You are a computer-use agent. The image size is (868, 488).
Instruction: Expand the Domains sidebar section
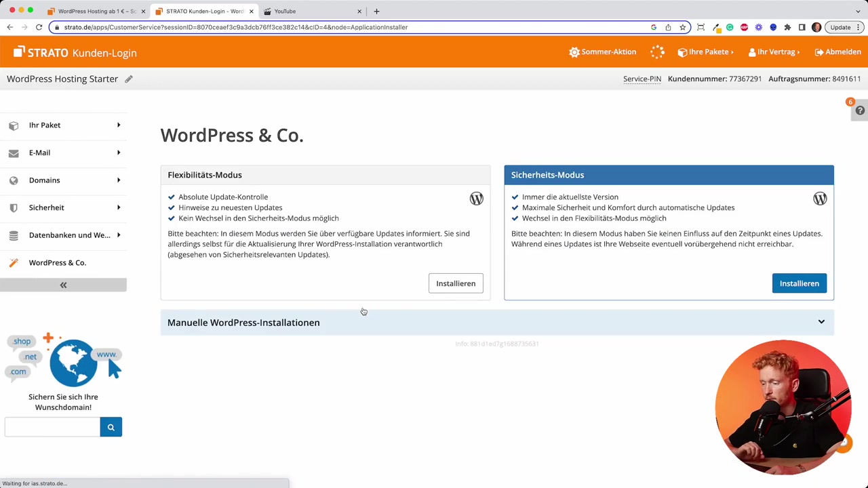pyautogui.click(x=63, y=180)
